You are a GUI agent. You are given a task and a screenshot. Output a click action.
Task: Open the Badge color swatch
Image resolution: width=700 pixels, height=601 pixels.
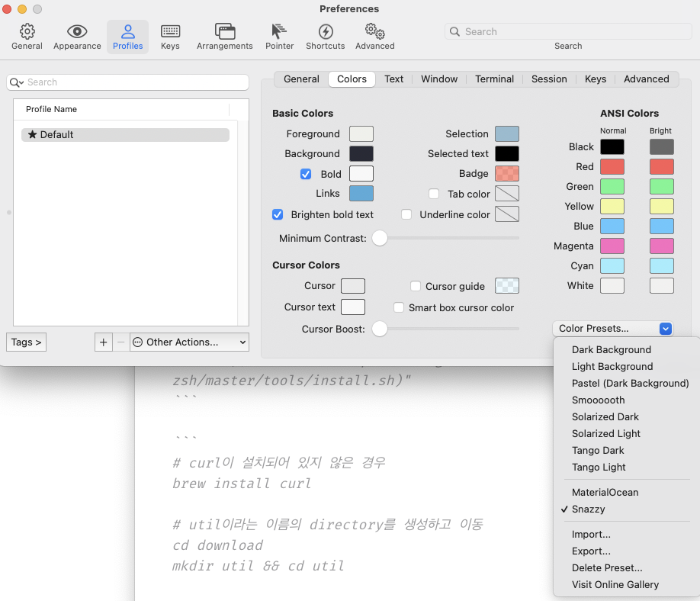tap(506, 173)
